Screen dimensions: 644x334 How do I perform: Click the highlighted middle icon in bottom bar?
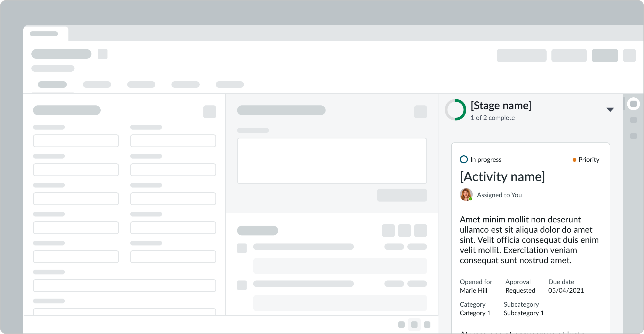click(x=414, y=325)
